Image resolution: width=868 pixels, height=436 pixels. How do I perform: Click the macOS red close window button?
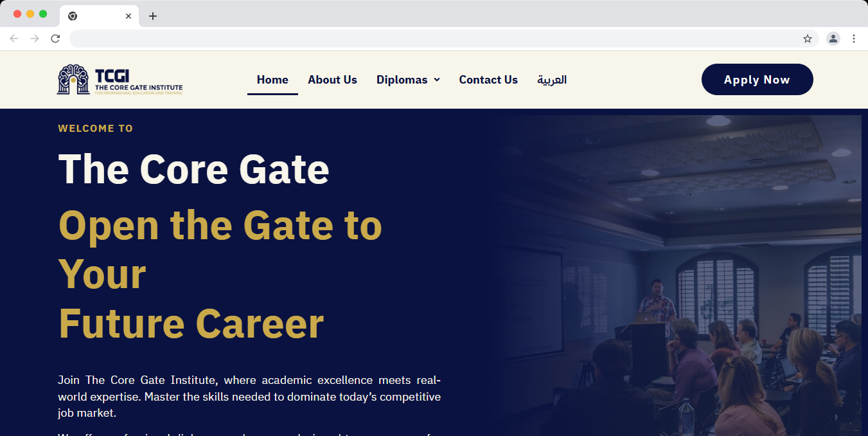pos(17,14)
